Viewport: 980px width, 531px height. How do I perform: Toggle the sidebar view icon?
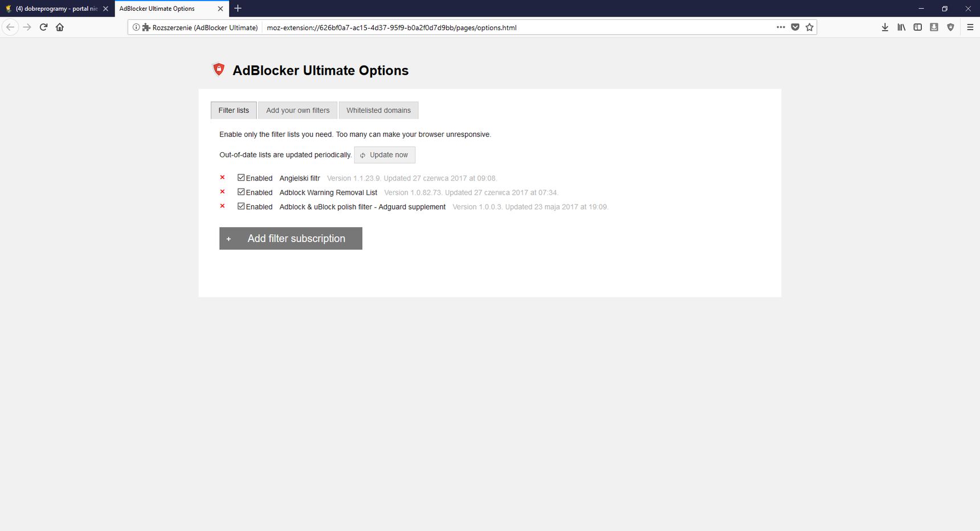(x=917, y=27)
